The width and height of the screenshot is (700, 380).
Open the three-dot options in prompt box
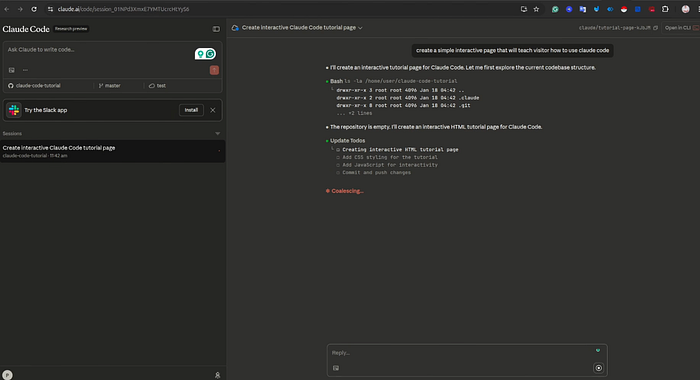click(25, 70)
